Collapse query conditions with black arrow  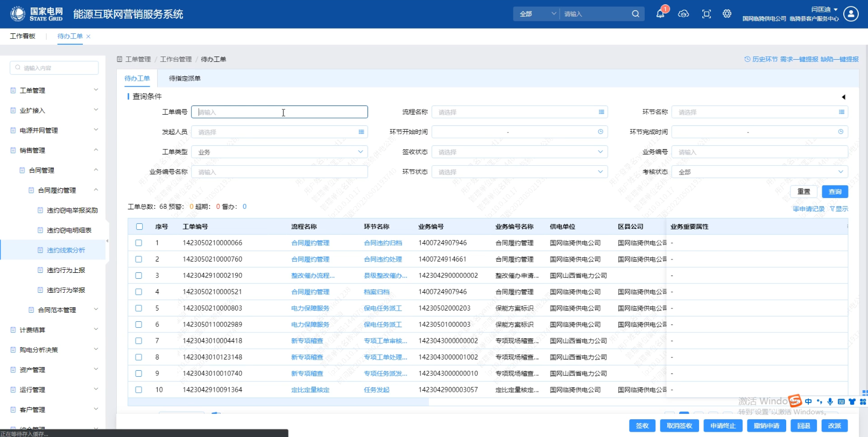click(x=843, y=97)
